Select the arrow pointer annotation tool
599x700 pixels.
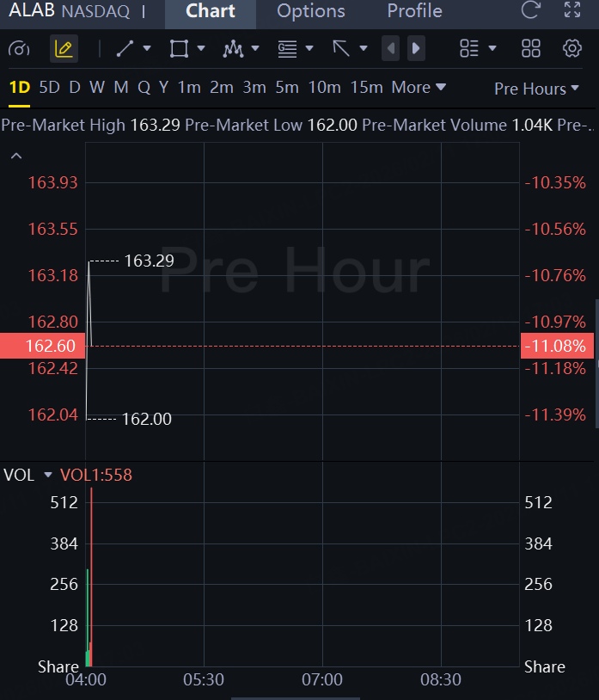(x=341, y=49)
